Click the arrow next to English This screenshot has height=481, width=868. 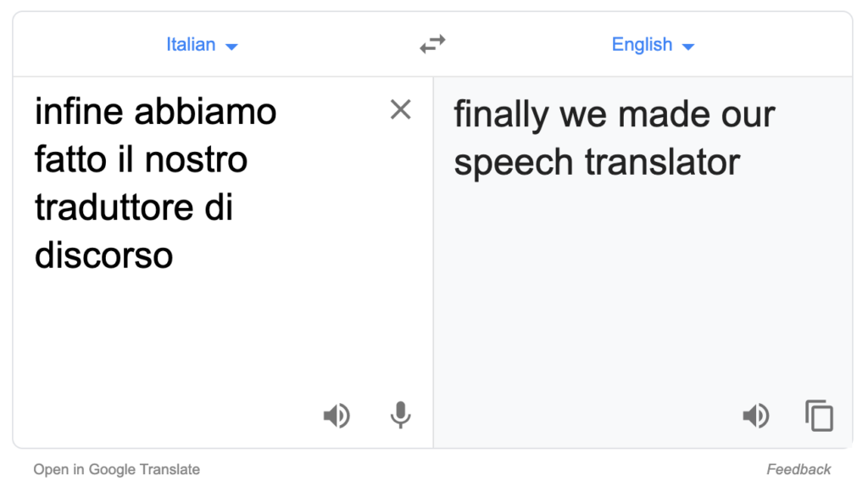[x=688, y=48]
